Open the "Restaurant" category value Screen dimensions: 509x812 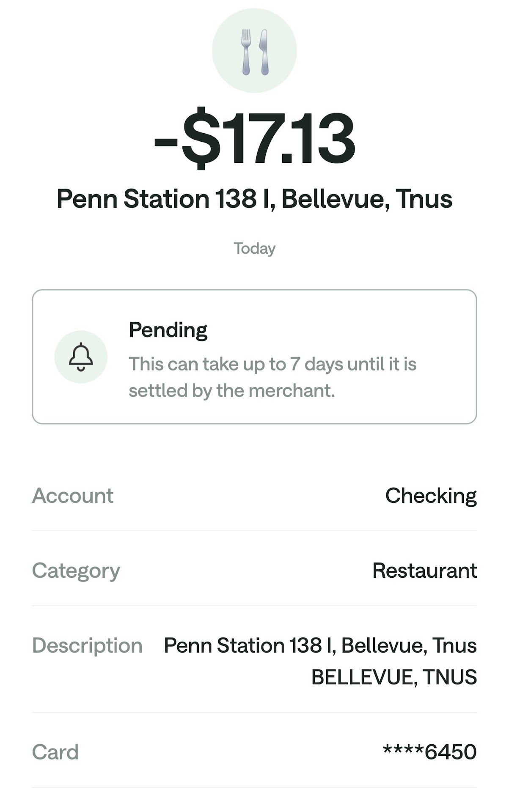tap(424, 571)
